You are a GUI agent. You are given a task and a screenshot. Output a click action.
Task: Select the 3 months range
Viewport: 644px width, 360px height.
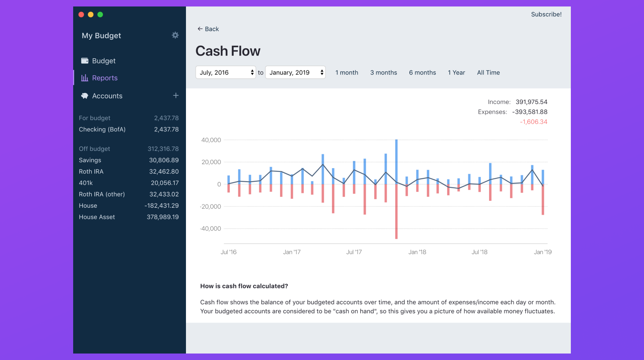[383, 72]
